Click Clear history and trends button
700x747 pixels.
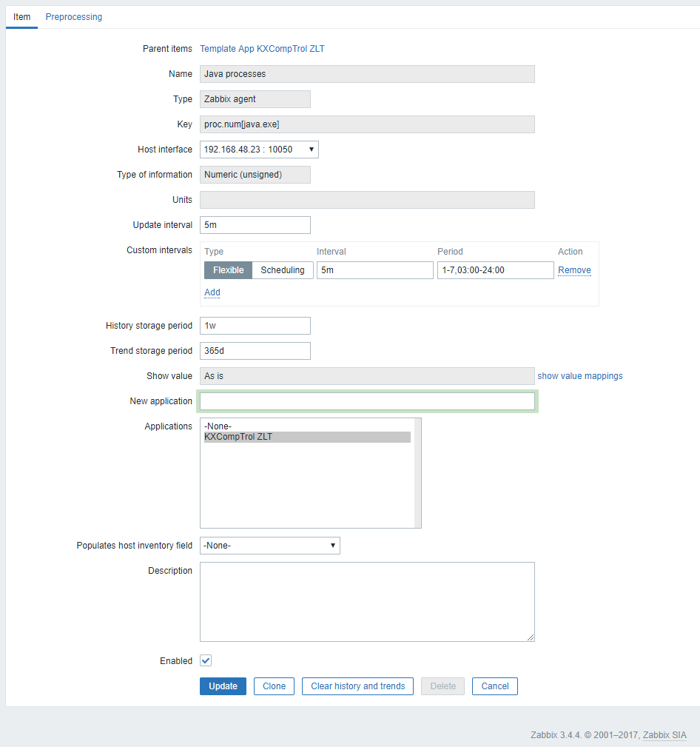[357, 686]
